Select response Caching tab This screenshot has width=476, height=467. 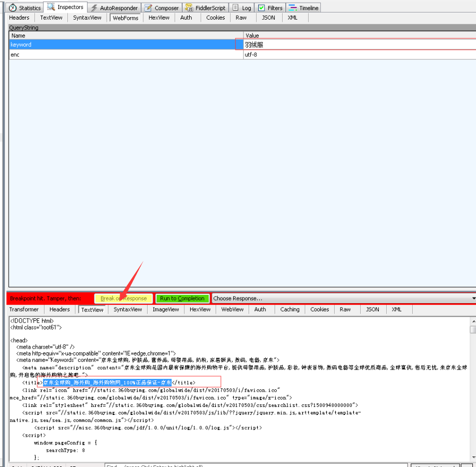pos(290,309)
